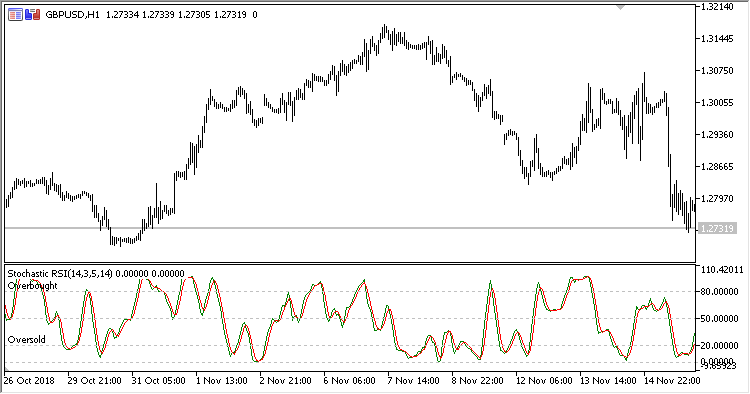Select the 29 Oct 21:00 time label
This screenshot has width=750, height=394.
click(x=94, y=381)
